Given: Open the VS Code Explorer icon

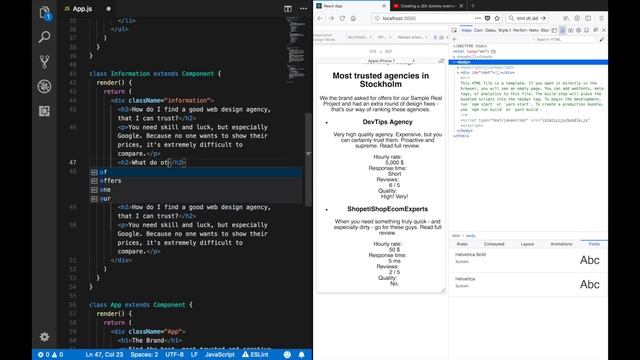Looking at the screenshot, I should click(44, 13).
